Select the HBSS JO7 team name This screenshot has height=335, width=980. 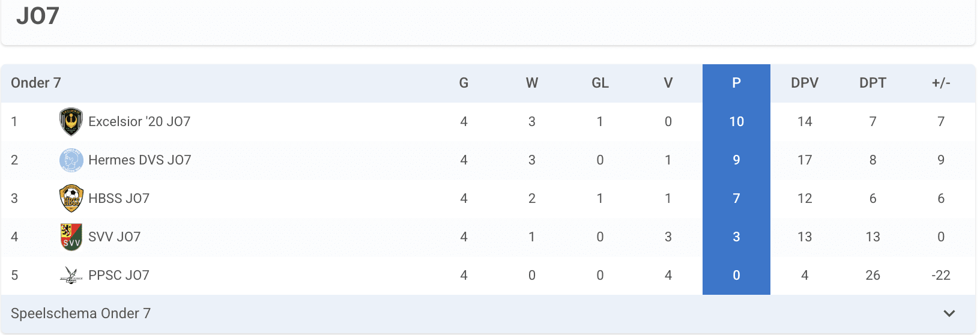point(119,198)
